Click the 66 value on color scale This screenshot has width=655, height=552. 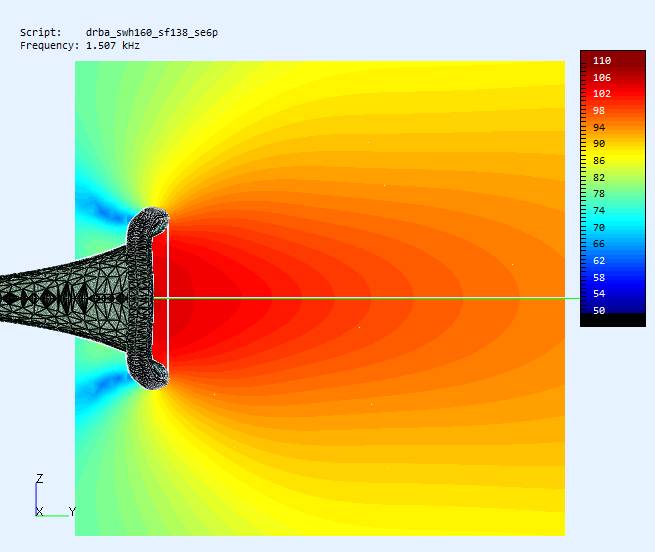(x=599, y=244)
